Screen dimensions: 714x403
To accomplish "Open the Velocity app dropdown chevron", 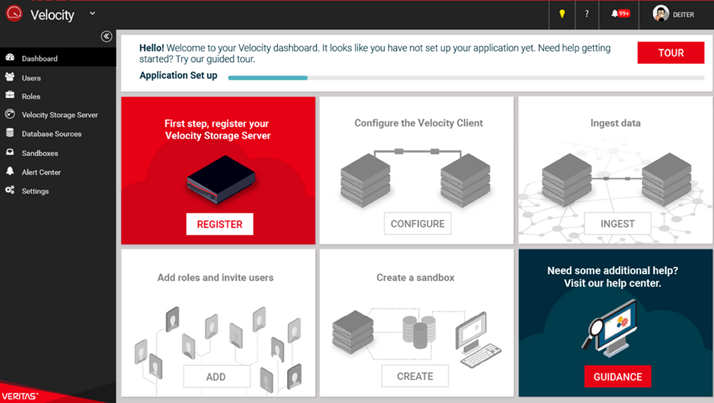I will coord(92,14).
